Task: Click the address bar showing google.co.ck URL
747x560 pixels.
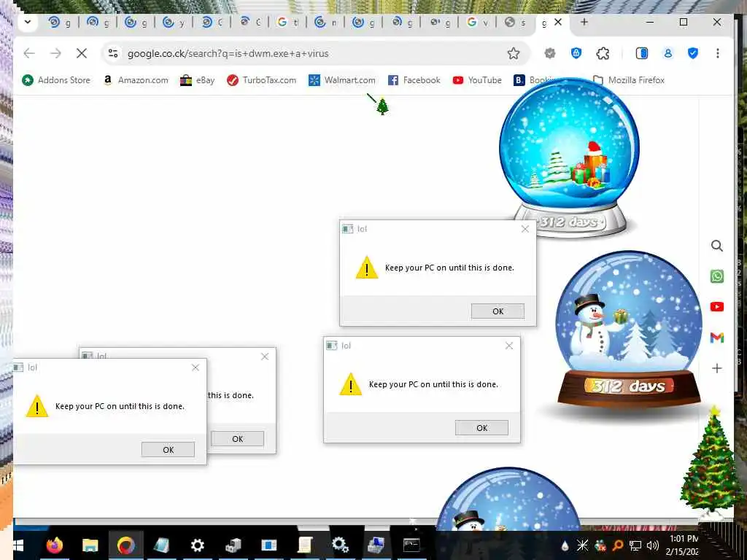Action: [x=314, y=53]
